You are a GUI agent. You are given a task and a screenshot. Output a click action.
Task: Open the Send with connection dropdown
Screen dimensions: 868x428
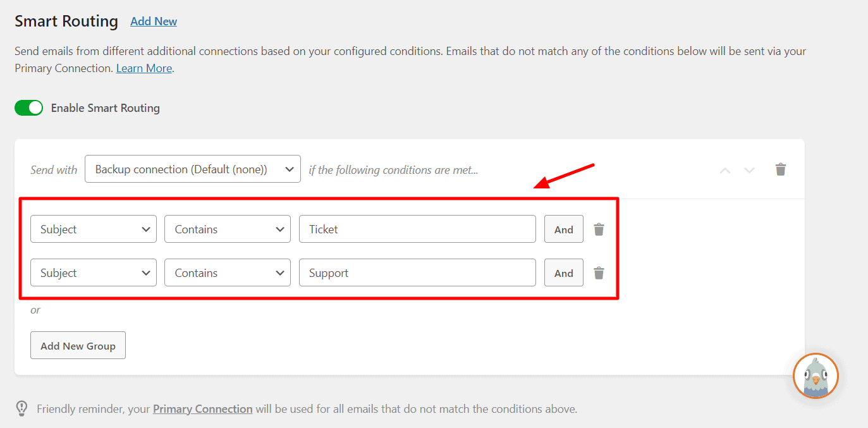[x=192, y=169]
